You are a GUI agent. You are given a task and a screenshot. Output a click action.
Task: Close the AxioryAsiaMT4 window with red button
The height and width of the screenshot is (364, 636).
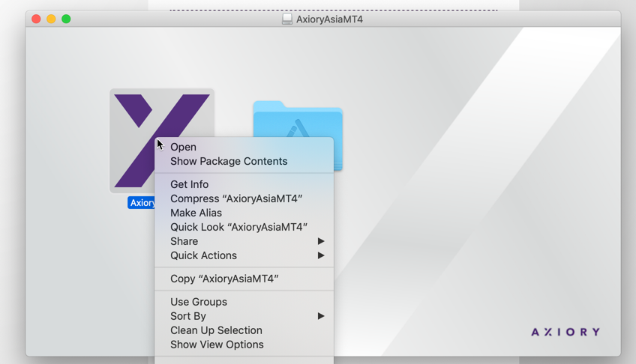pyautogui.click(x=36, y=19)
